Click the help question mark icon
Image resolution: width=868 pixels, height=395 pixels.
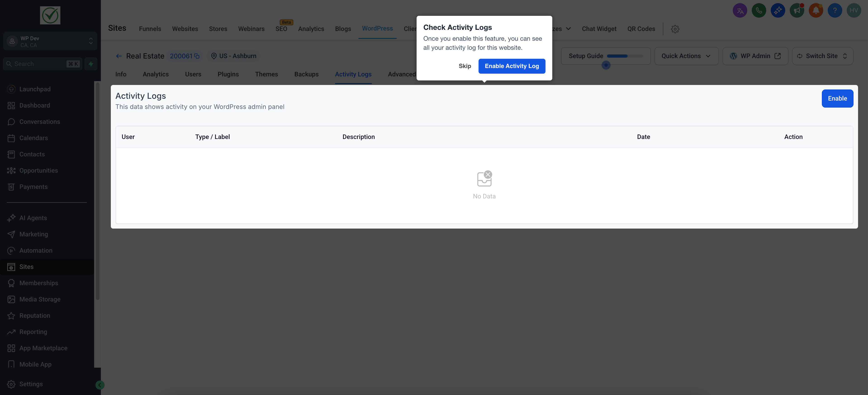[835, 10]
